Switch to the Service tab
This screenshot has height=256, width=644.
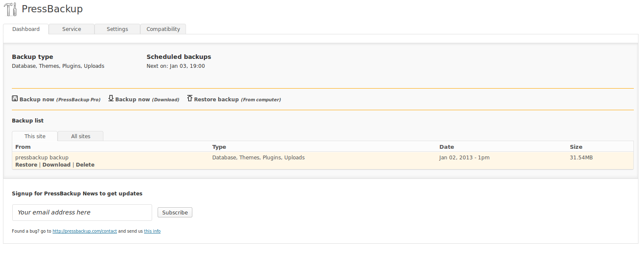point(72,29)
